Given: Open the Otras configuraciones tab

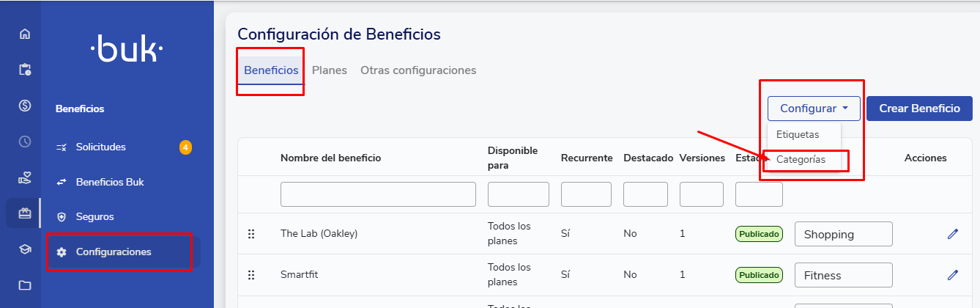Looking at the screenshot, I should [x=418, y=70].
